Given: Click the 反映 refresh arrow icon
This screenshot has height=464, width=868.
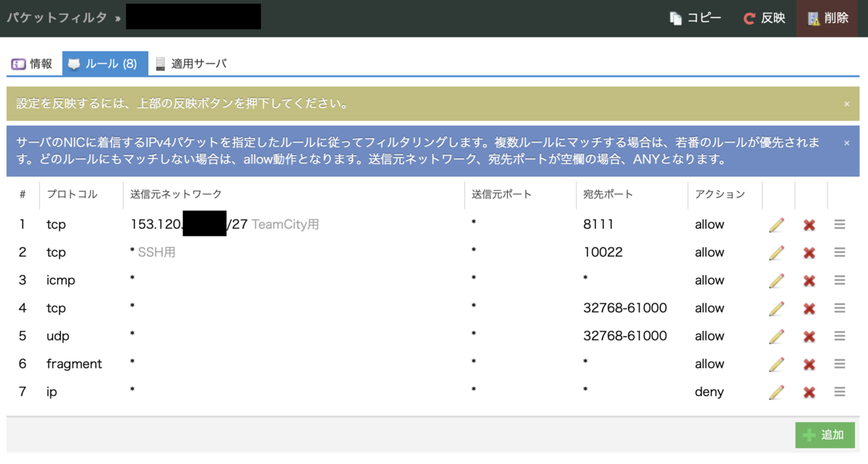Looking at the screenshot, I should click(749, 18).
